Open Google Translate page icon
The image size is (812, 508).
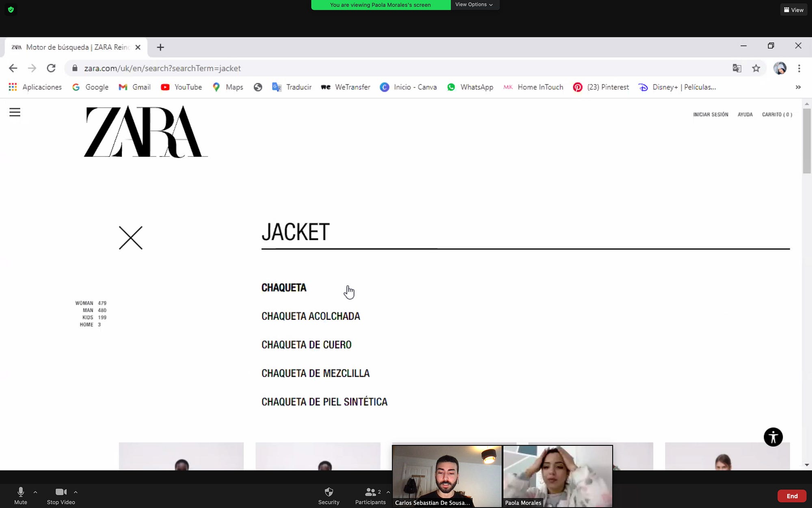point(737,68)
